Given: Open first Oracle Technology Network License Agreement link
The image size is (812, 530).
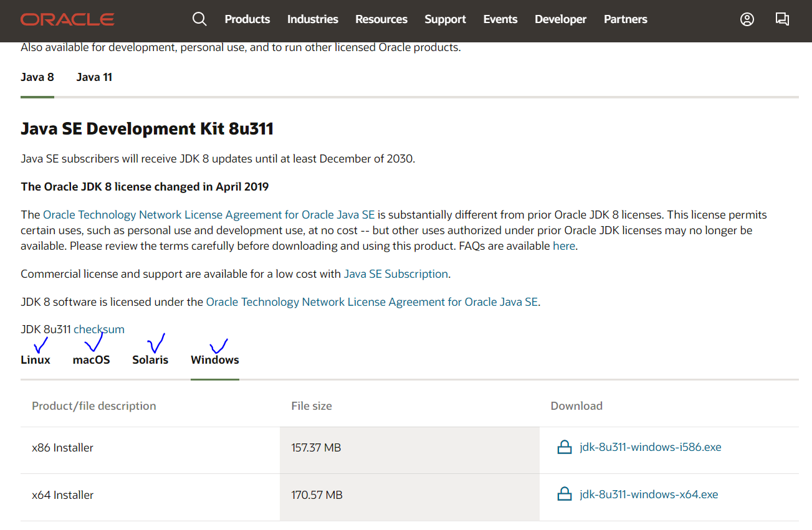Looking at the screenshot, I should pos(209,215).
